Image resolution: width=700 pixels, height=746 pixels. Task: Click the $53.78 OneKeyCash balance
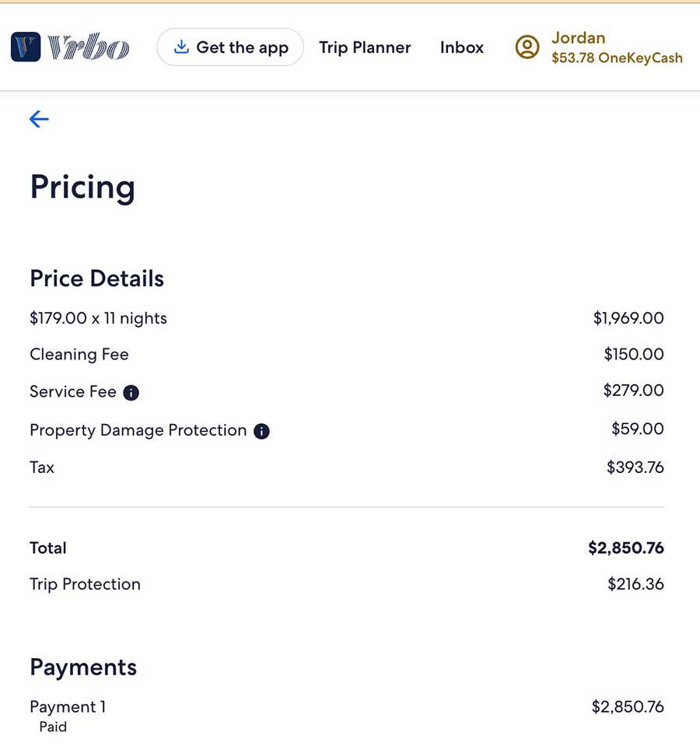click(617, 58)
